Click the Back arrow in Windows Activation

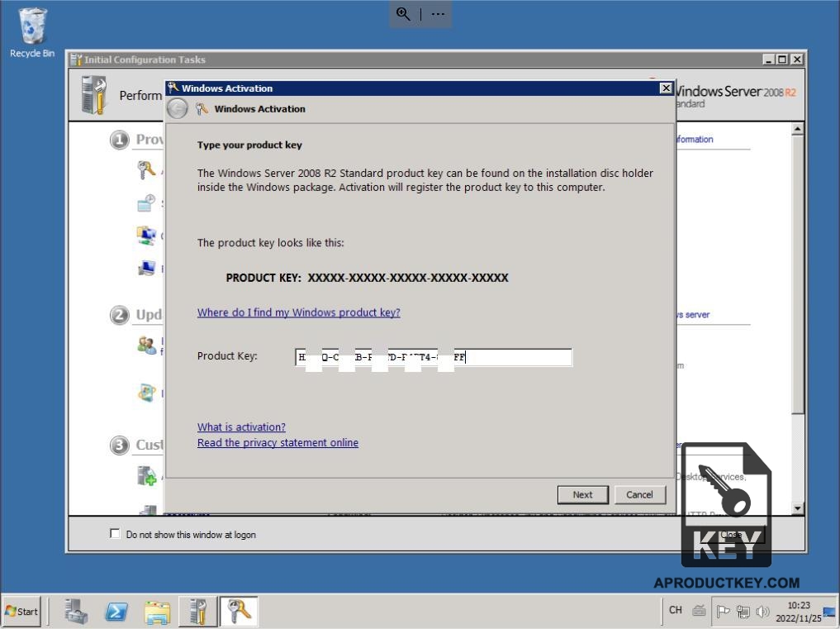coord(177,109)
